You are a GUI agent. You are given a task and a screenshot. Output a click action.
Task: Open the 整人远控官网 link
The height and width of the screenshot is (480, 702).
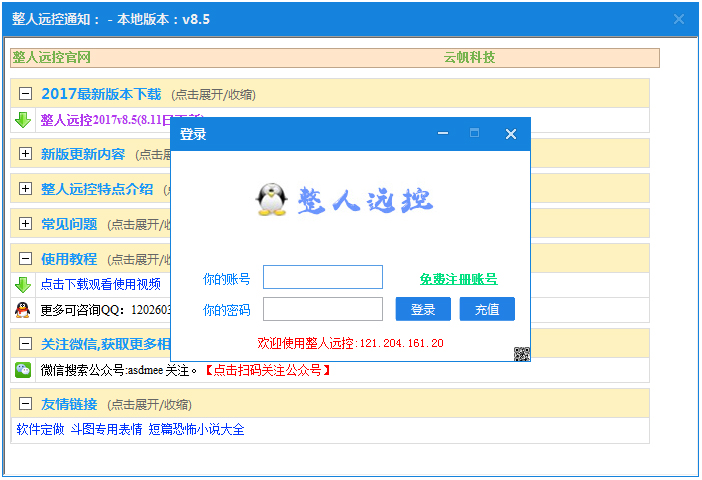51,57
